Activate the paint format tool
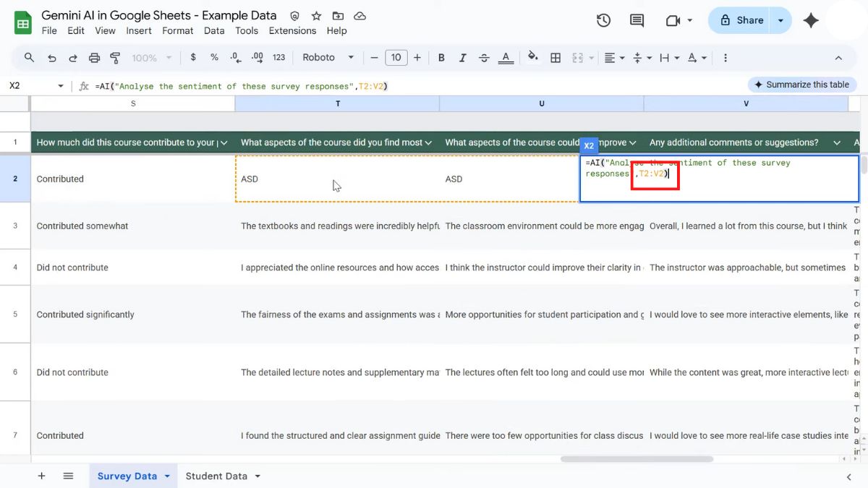 pos(115,58)
